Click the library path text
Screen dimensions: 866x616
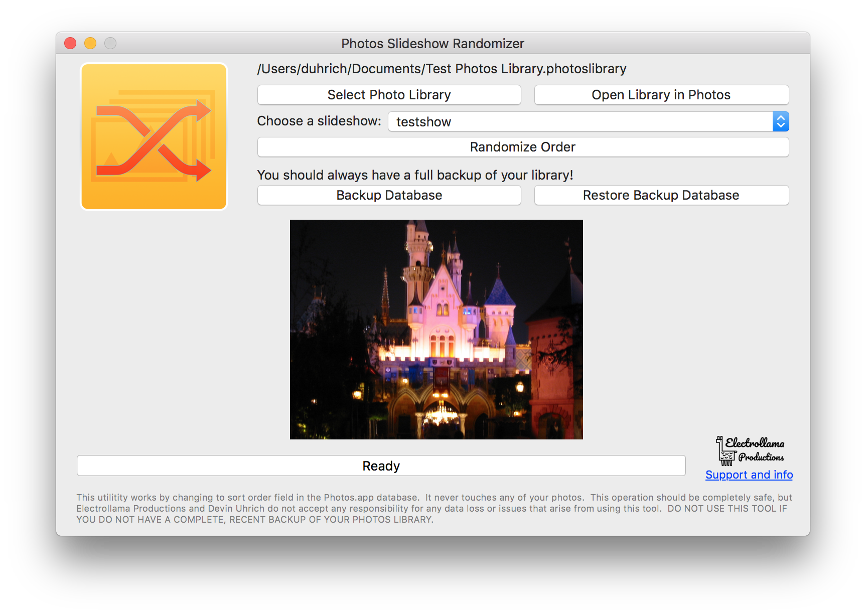pyautogui.click(x=442, y=69)
